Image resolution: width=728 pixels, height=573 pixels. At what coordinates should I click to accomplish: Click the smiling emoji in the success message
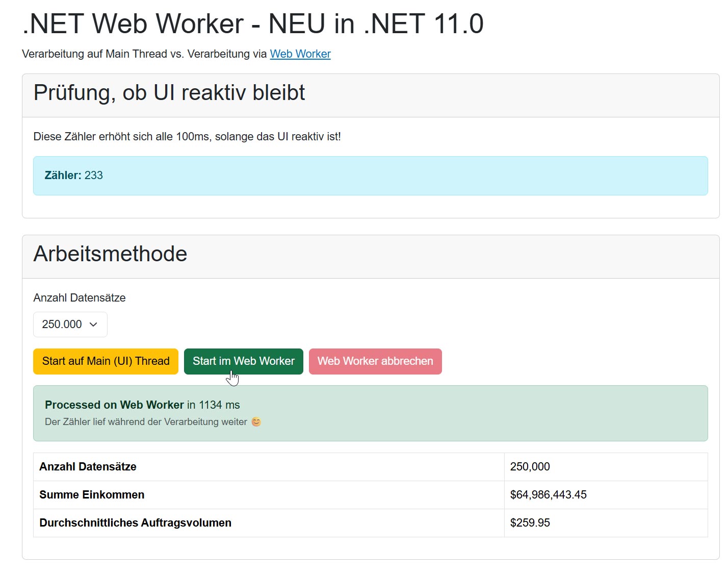click(x=256, y=422)
